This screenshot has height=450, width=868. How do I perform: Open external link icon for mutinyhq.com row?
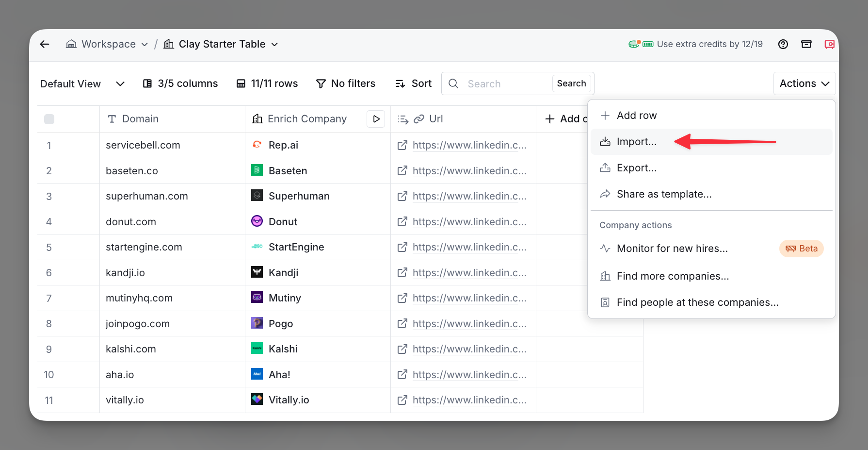[x=402, y=298]
